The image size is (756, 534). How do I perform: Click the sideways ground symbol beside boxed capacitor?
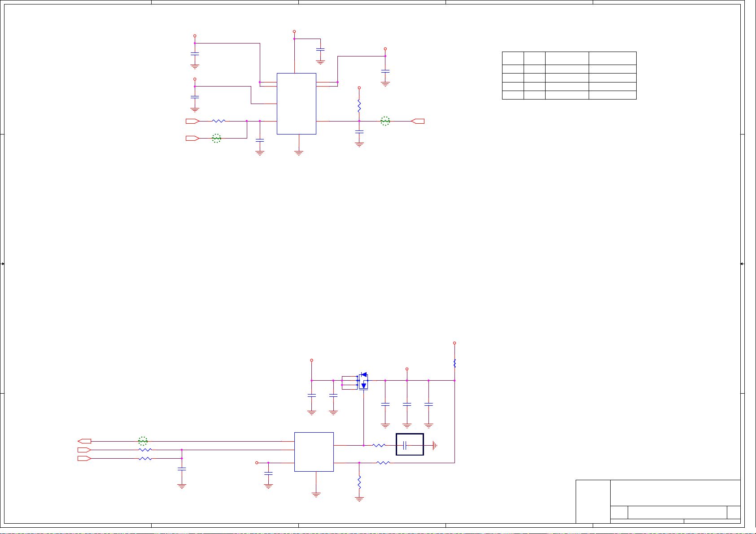pyautogui.click(x=434, y=445)
